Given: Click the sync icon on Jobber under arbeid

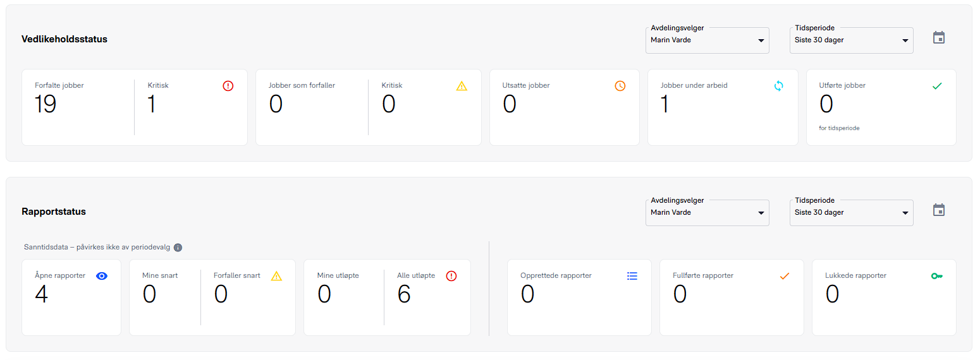Looking at the screenshot, I should 779,86.
